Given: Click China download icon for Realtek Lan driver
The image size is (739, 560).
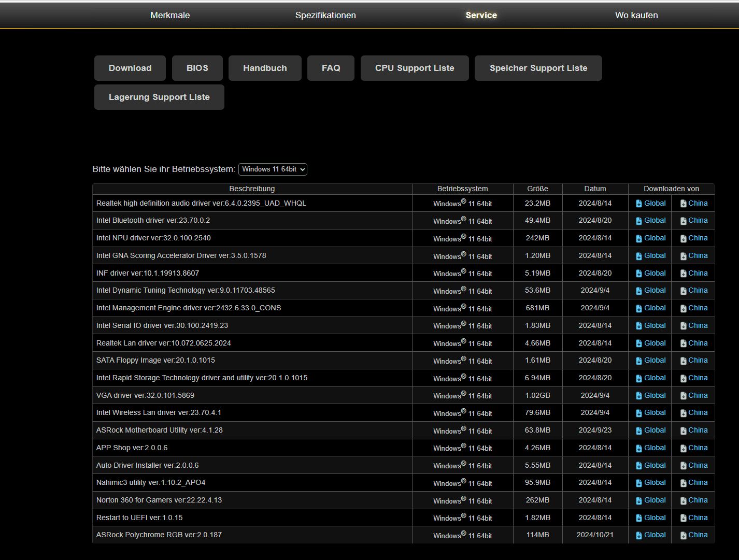Looking at the screenshot, I should click(684, 343).
